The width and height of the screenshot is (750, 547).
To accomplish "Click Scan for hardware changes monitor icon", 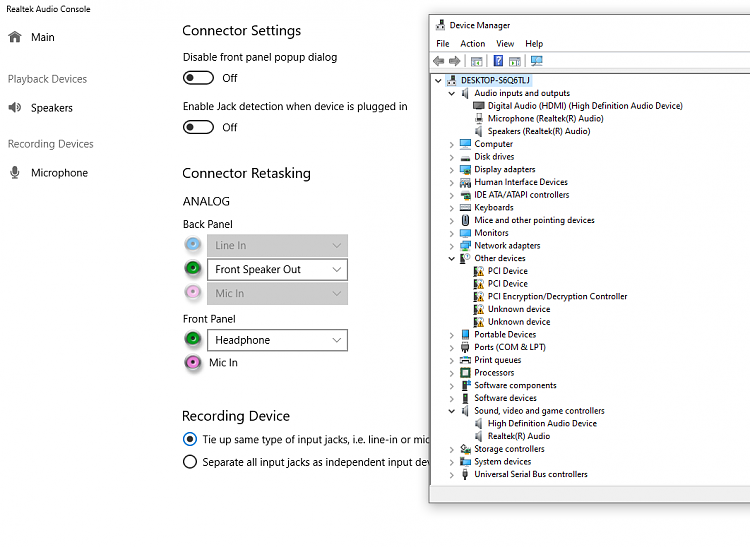I will click(537, 61).
